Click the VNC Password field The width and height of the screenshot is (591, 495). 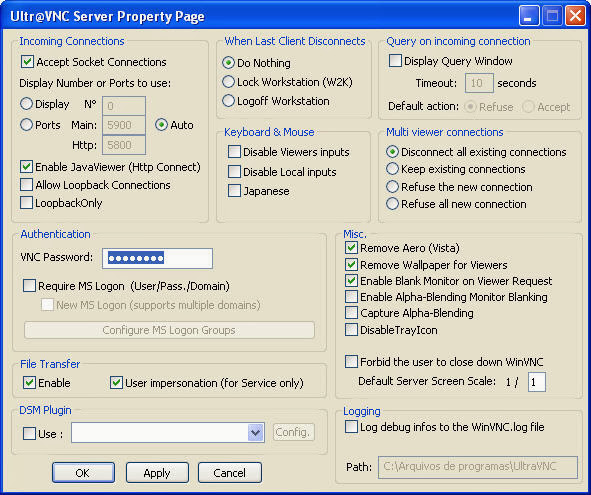tap(157, 258)
